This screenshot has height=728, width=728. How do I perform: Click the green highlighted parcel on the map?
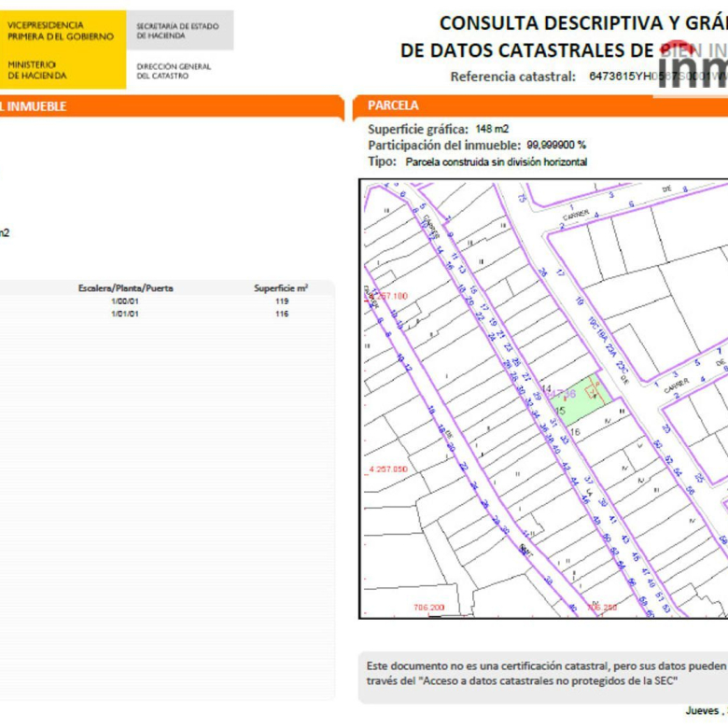click(585, 398)
